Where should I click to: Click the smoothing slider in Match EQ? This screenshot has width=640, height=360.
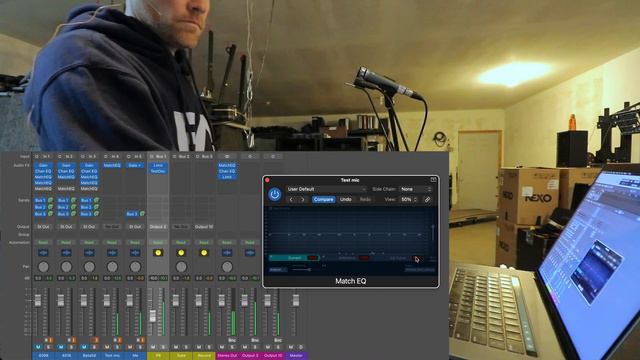[x=302, y=270]
